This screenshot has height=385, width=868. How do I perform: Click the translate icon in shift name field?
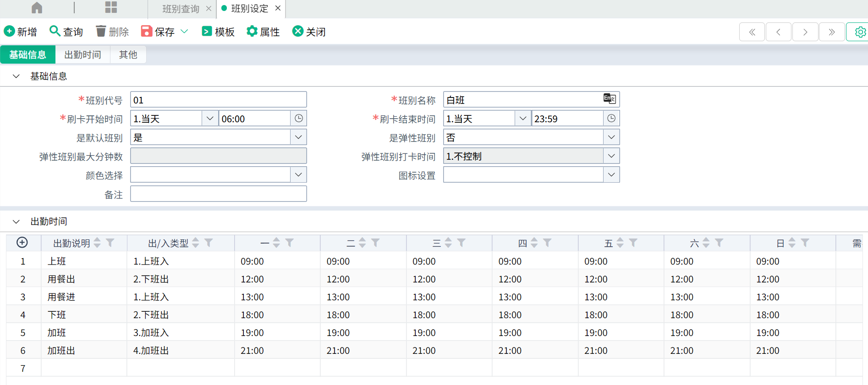(x=609, y=98)
